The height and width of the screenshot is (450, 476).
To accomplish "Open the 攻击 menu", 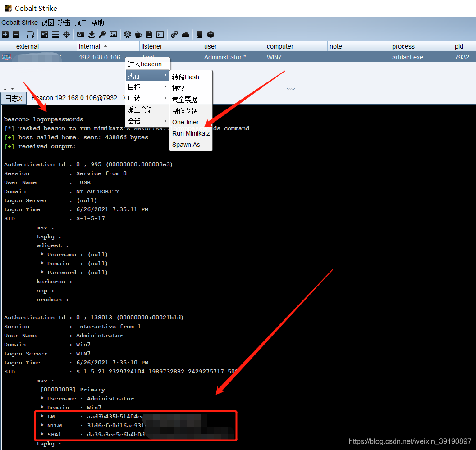I will 64,23.
